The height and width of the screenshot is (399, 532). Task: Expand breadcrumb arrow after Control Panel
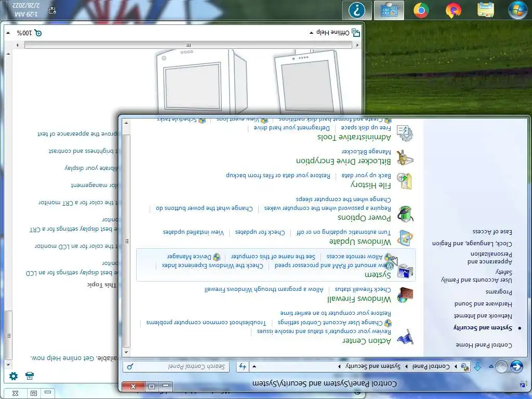coord(406,366)
